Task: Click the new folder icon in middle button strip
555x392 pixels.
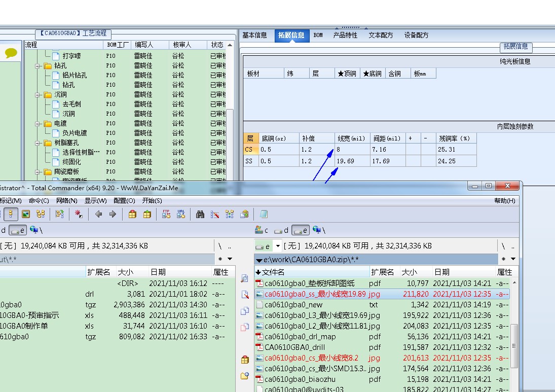Action: pyautogui.click(x=245, y=376)
